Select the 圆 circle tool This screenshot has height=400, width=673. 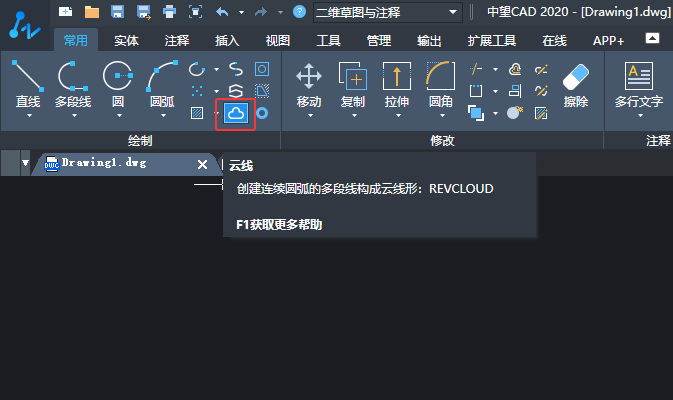coord(118,84)
